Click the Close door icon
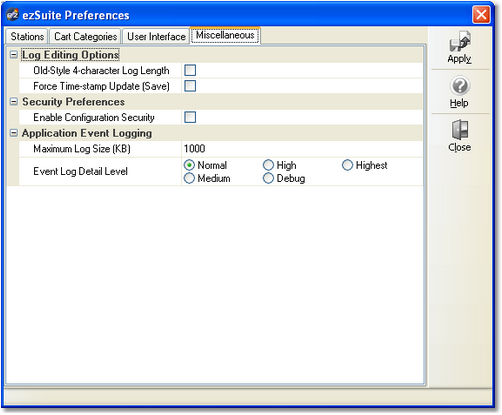Screen dimensions: 502x415 click(460, 130)
